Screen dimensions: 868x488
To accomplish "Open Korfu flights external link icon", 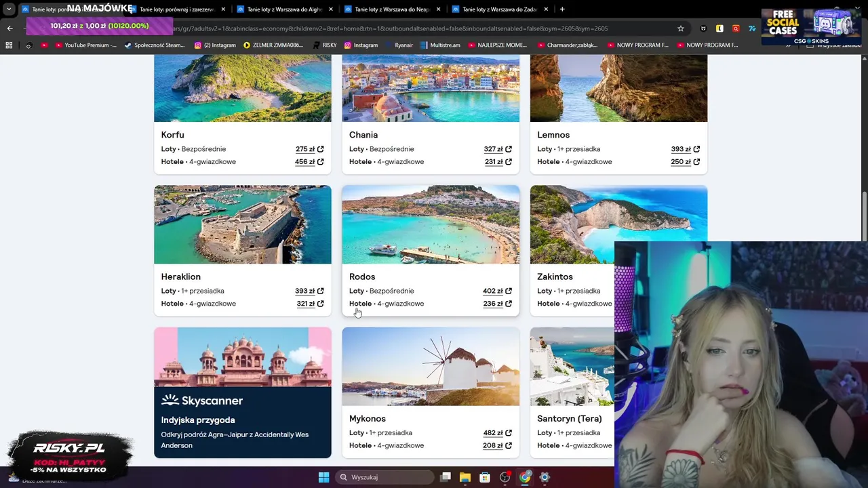I will click(x=321, y=149).
